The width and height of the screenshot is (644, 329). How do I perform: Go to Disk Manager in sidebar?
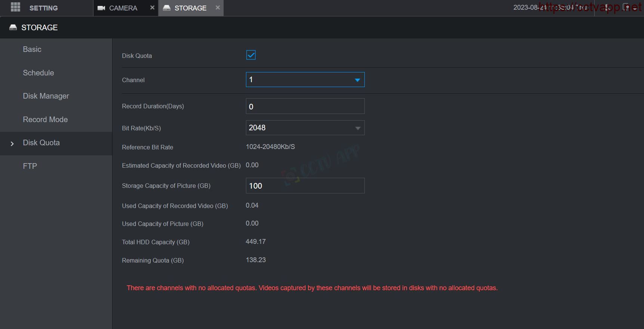pyautogui.click(x=56, y=96)
